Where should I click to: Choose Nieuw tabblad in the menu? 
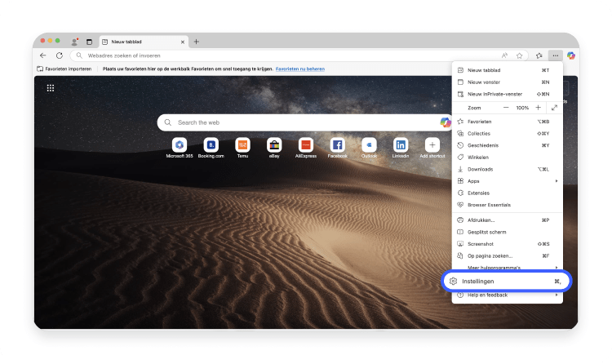(x=507, y=70)
